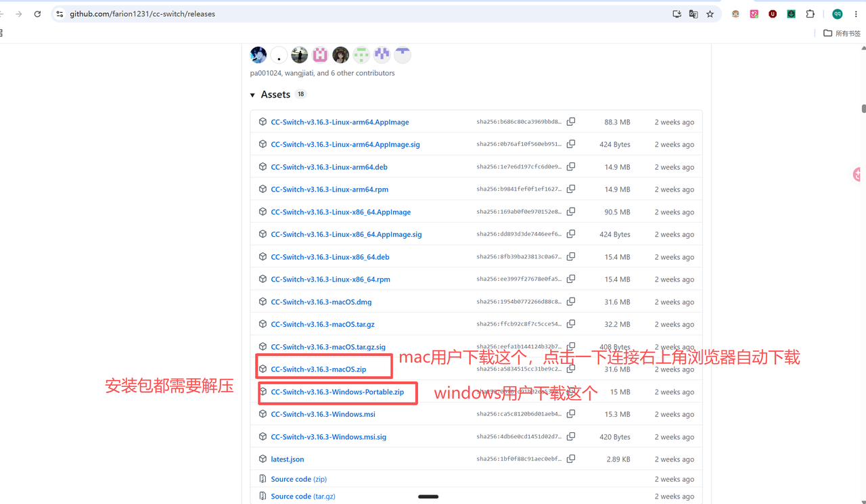This screenshot has height=504, width=866.
Task: Download CC-Switch-v3.16.3-Linux-arm64.rpm
Action: point(329,189)
